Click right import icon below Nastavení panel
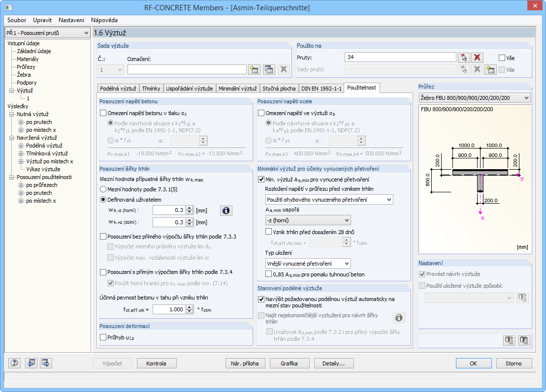The image size is (546, 392). tap(524, 340)
